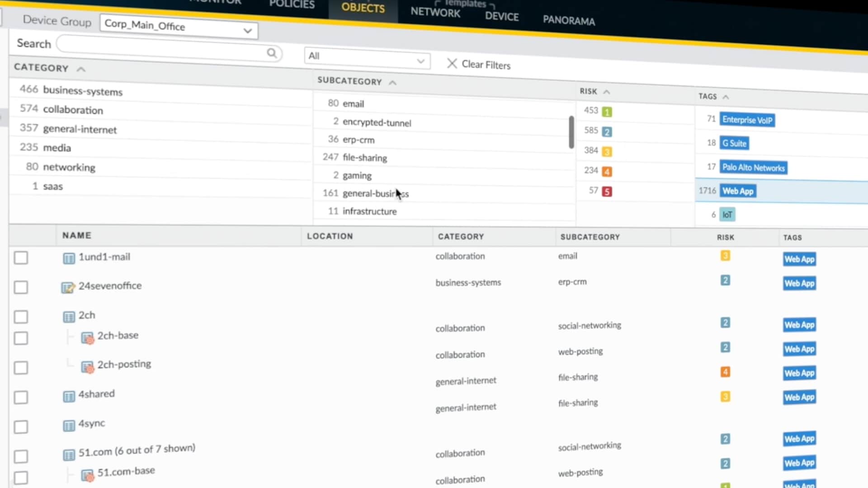Click the search magnifier icon
This screenshot has width=868, height=488.
(272, 53)
